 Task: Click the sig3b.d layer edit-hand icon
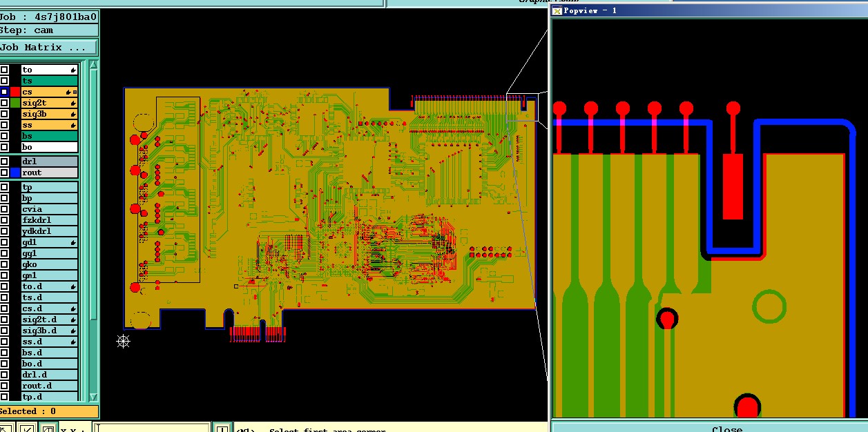pos(72,331)
